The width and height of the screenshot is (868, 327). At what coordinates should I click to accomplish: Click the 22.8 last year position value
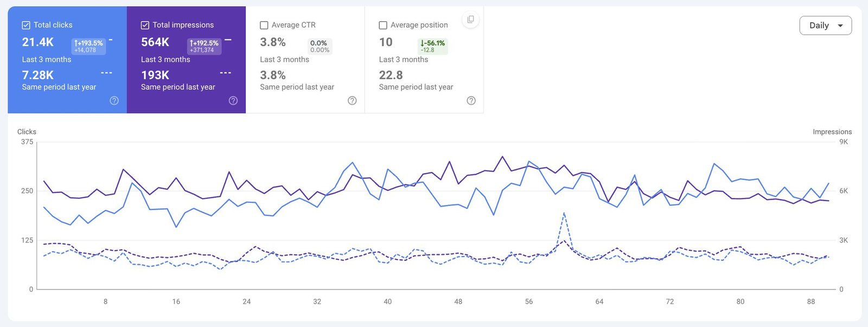pos(391,75)
